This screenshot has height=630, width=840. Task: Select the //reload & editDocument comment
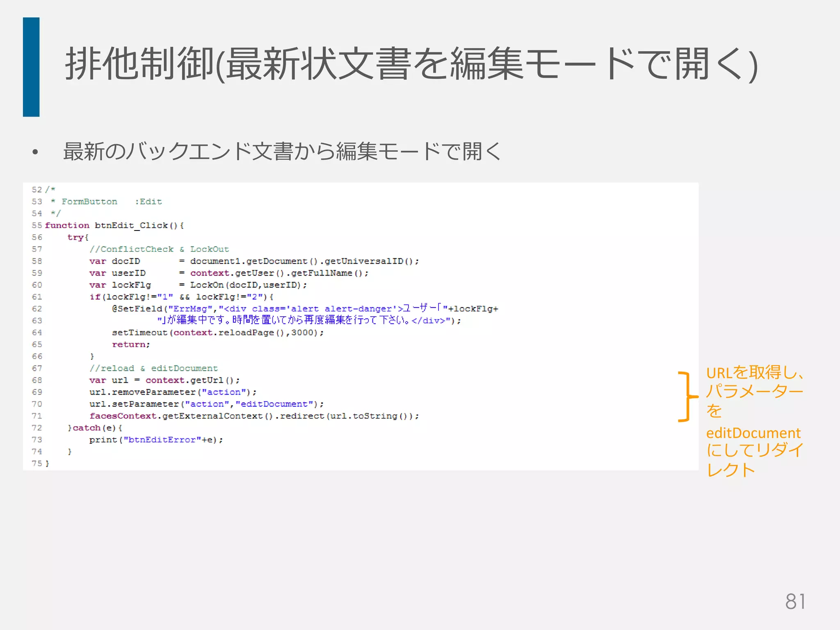[153, 368]
